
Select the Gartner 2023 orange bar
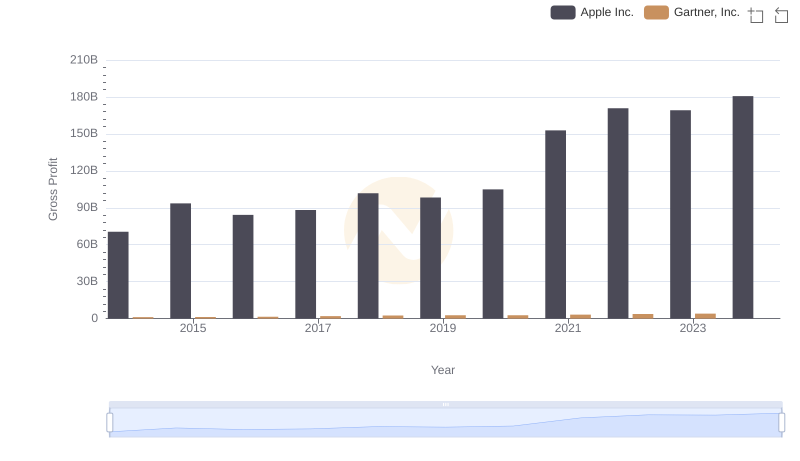click(x=706, y=316)
